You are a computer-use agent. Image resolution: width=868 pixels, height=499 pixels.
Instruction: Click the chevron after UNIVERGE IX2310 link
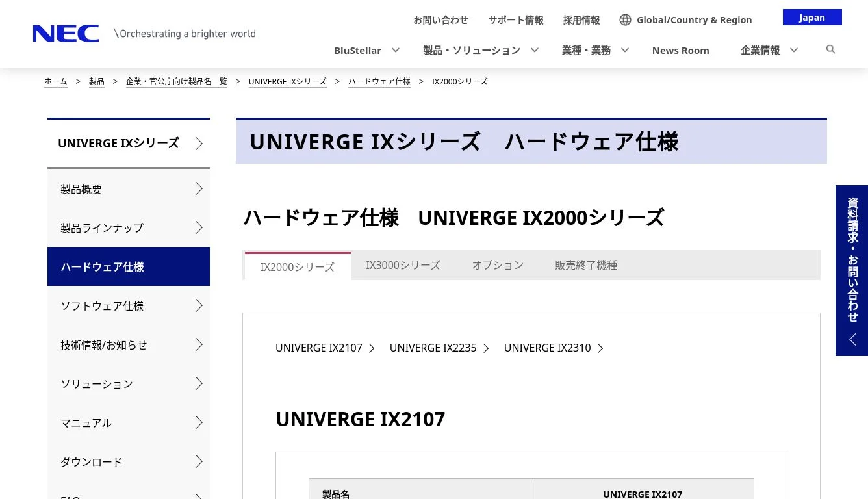click(x=600, y=348)
